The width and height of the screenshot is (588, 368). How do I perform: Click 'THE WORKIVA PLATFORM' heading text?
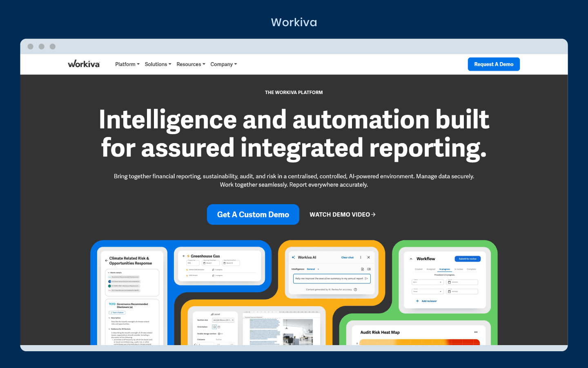point(294,92)
